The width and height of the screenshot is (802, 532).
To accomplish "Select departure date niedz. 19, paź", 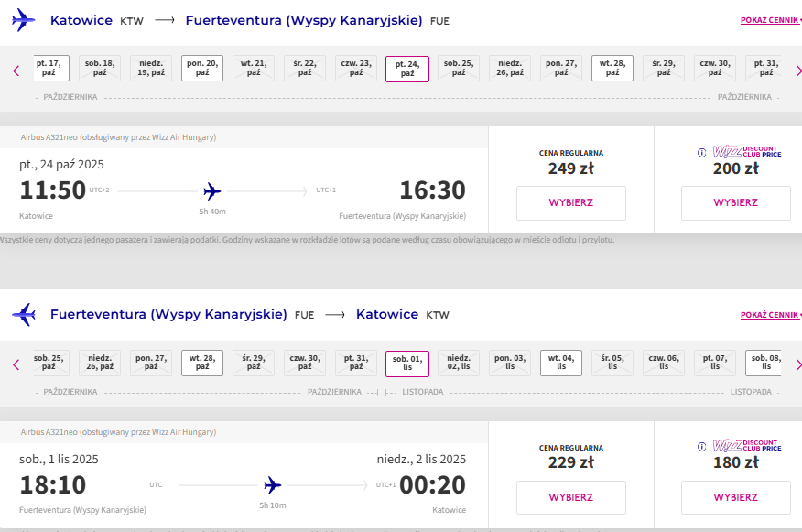I will (151, 68).
